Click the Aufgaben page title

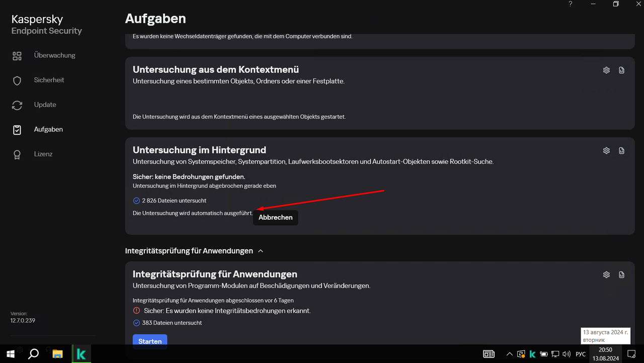pyautogui.click(x=155, y=19)
